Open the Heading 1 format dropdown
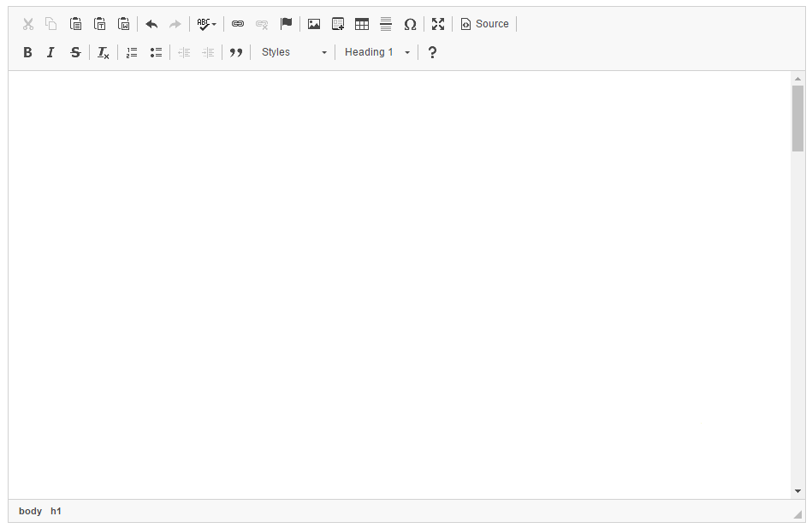The height and width of the screenshot is (528, 812). pos(377,52)
